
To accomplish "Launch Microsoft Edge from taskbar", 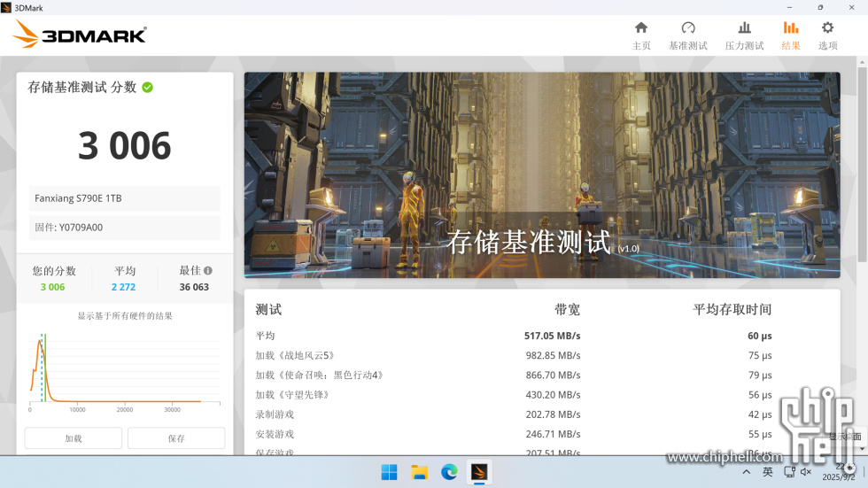I will 449,472.
